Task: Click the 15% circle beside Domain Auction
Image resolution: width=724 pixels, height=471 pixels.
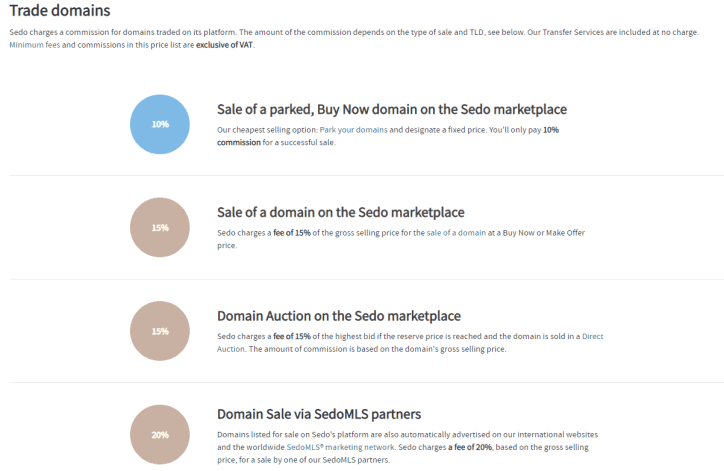Action: point(160,331)
